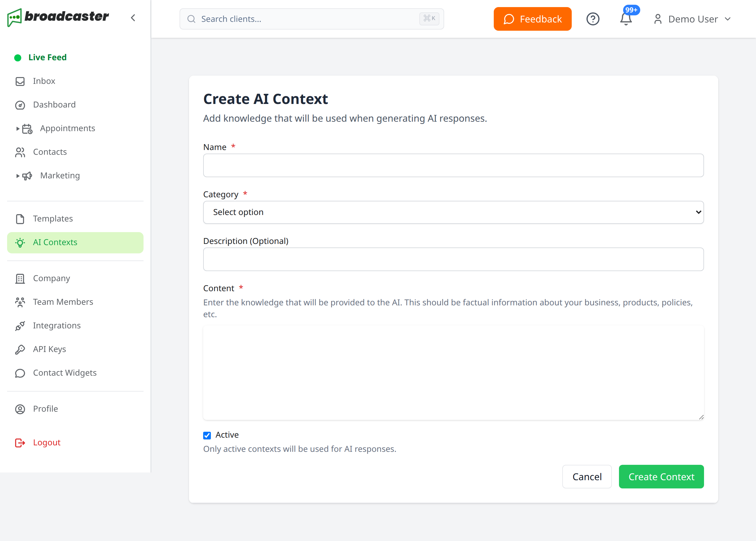Open the Category select dropdown

tap(453, 212)
